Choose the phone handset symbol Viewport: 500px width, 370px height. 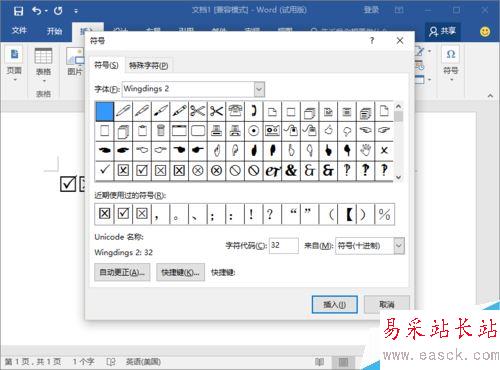pyautogui.click(x=254, y=111)
